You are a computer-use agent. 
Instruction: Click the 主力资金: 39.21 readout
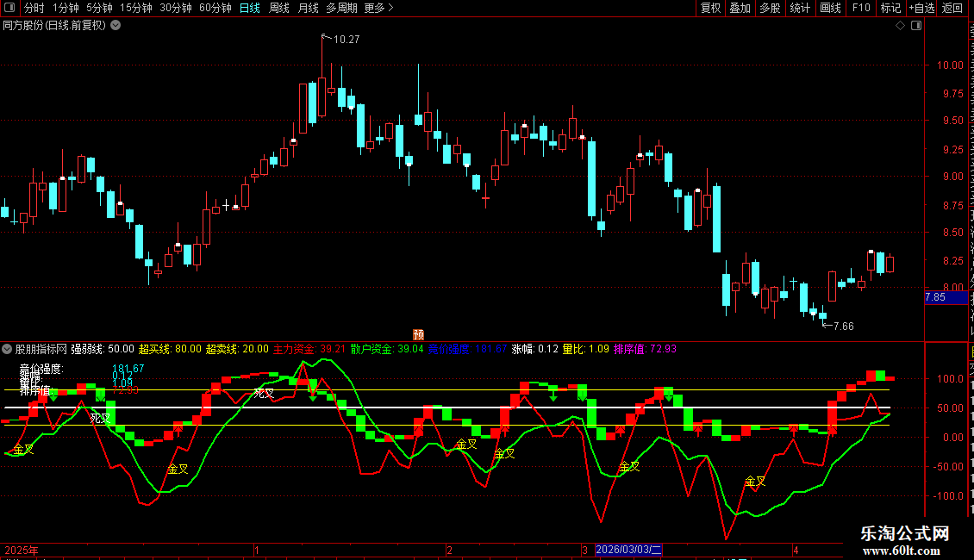pos(309,350)
